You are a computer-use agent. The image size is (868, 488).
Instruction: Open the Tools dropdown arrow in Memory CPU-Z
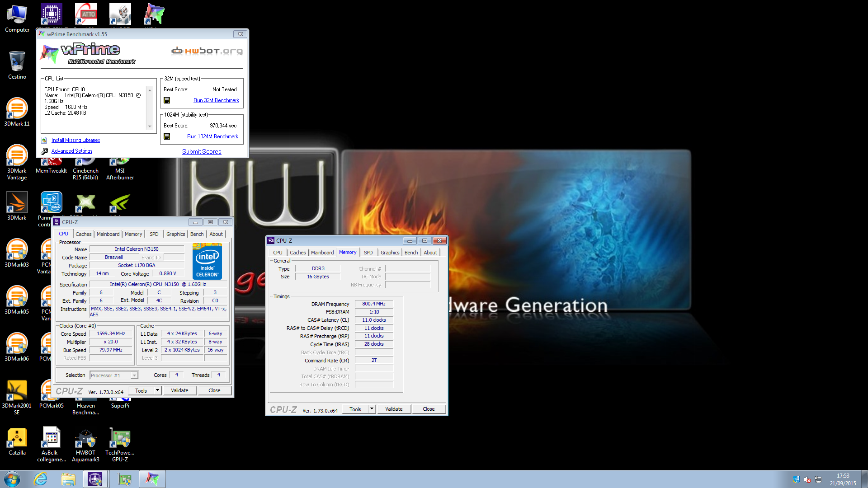coord(372,409)
